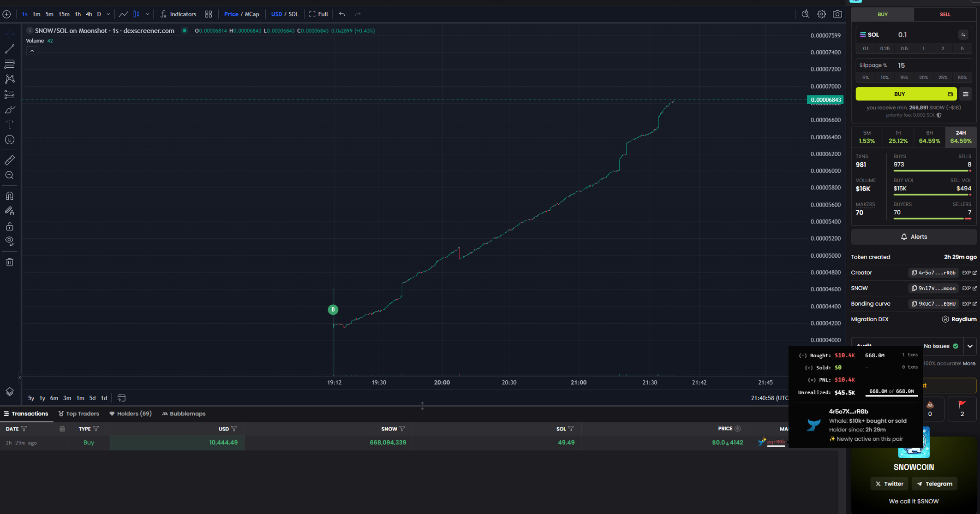980x514 pixels.
Task: Select the text annotation tool
Action: (x=10, y=124)
